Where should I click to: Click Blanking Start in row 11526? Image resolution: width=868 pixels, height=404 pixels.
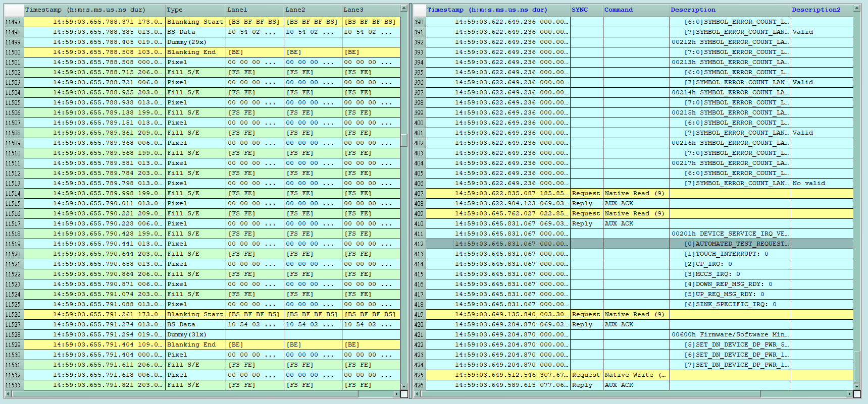click(x=195, y=315)
